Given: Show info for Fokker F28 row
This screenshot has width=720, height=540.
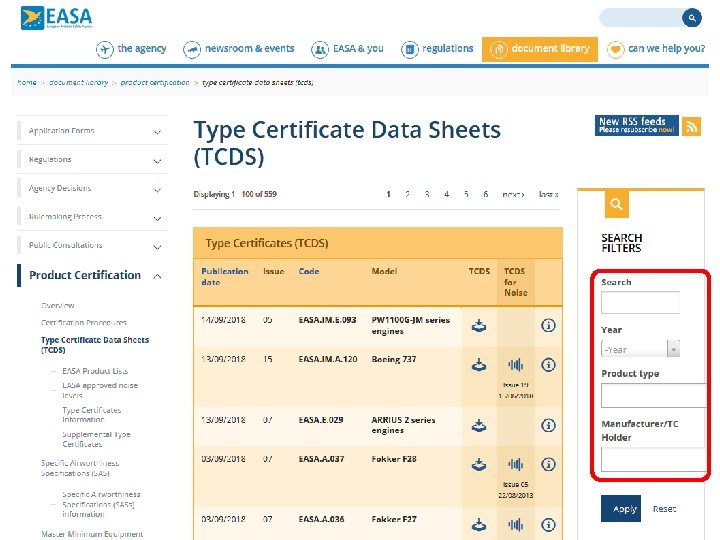Looking at the screenshot, I should 548,464.
